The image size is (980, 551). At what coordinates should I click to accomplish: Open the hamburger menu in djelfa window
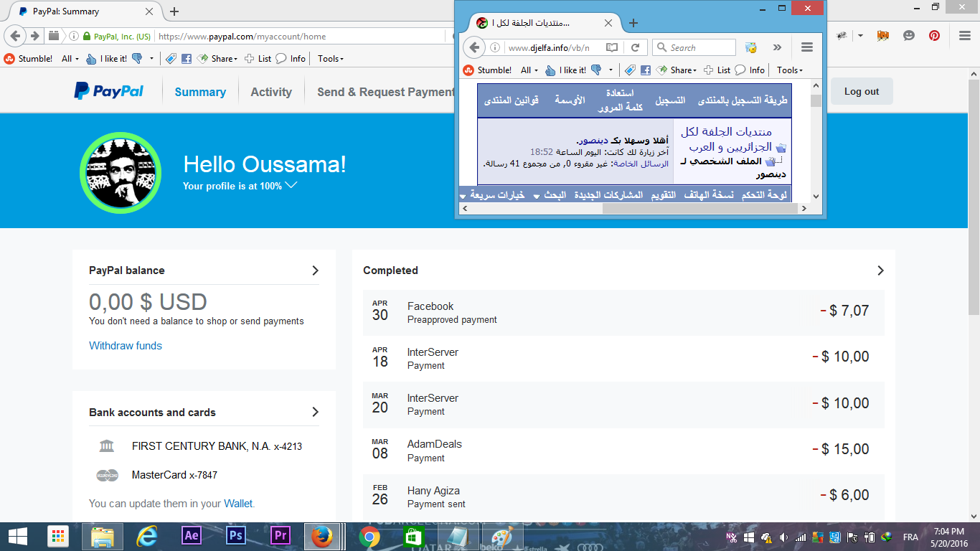tap(807, 47)
